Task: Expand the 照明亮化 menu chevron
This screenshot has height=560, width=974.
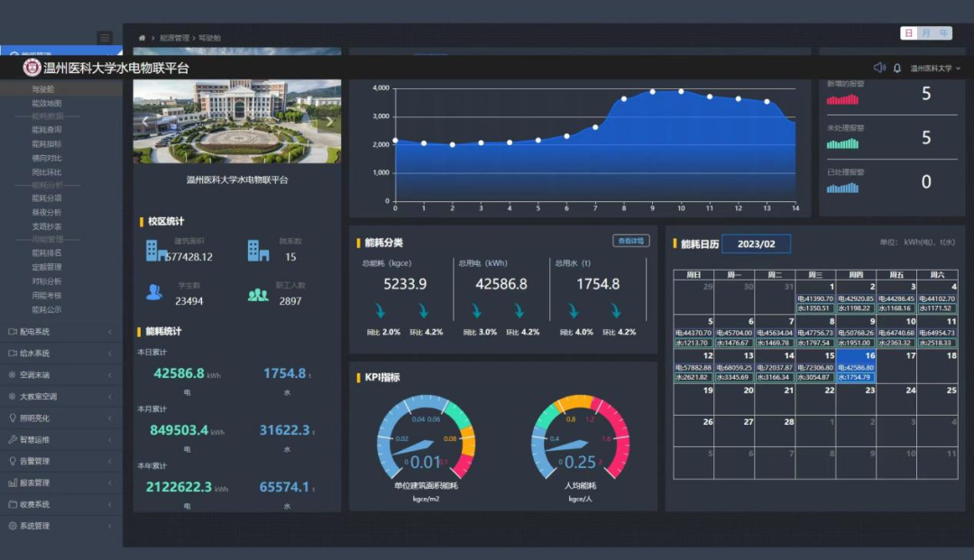Action: click(x=110, y=418)
